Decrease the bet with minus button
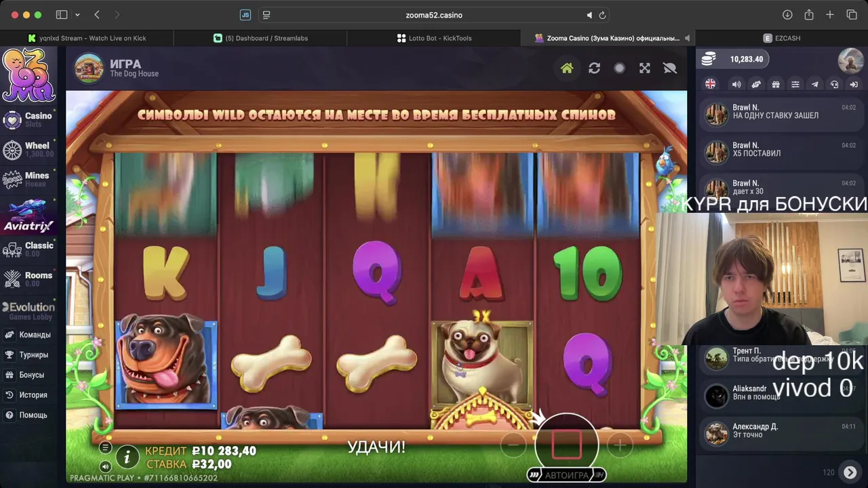 coord(513,445)
